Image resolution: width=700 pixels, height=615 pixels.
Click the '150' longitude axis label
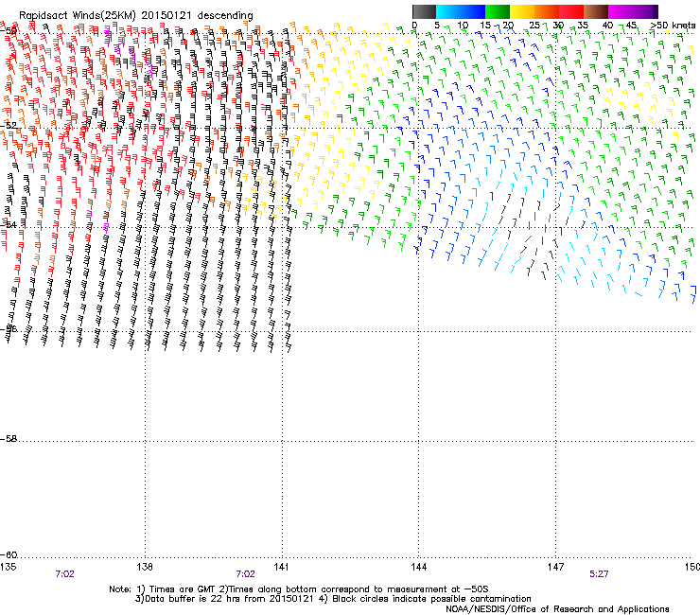click(692, 567)
